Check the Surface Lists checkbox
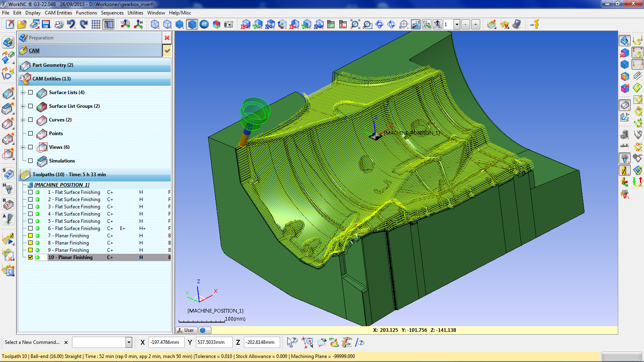The width and height of the screenshot is (644, 362). (x=31, y=93)
